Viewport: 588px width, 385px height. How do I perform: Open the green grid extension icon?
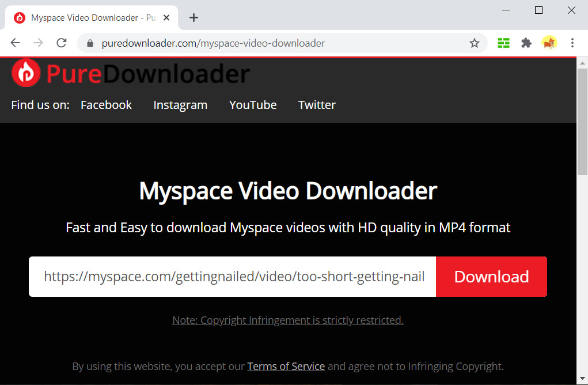[503, 43]
